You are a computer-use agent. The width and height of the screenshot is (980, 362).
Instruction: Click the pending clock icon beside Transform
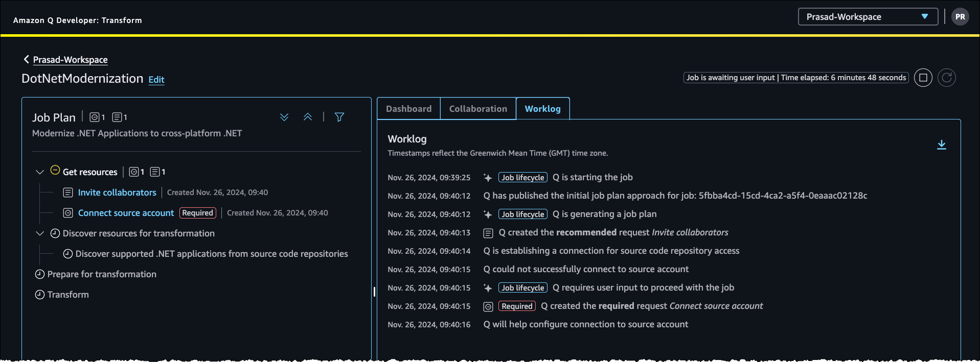(x=40, y=295)
